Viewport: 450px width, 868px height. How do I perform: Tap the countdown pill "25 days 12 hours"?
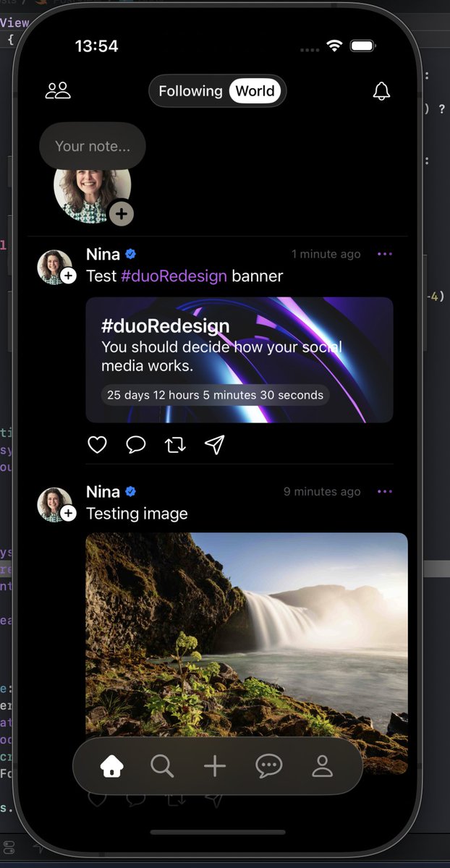coord(215,395)
